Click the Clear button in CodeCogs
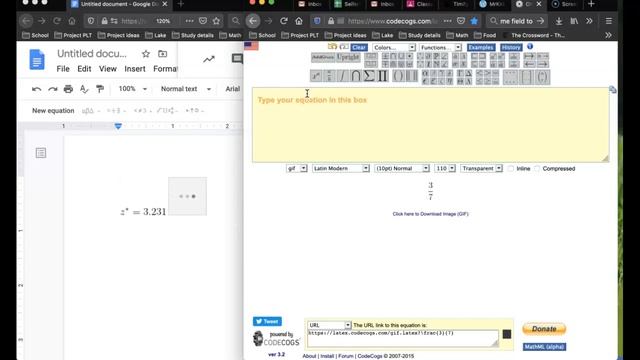The image size is (640, 360). coord(359,47)
